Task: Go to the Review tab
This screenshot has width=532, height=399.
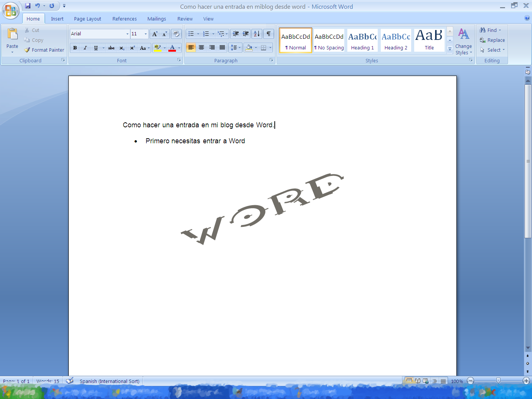Action: (185, 19)
